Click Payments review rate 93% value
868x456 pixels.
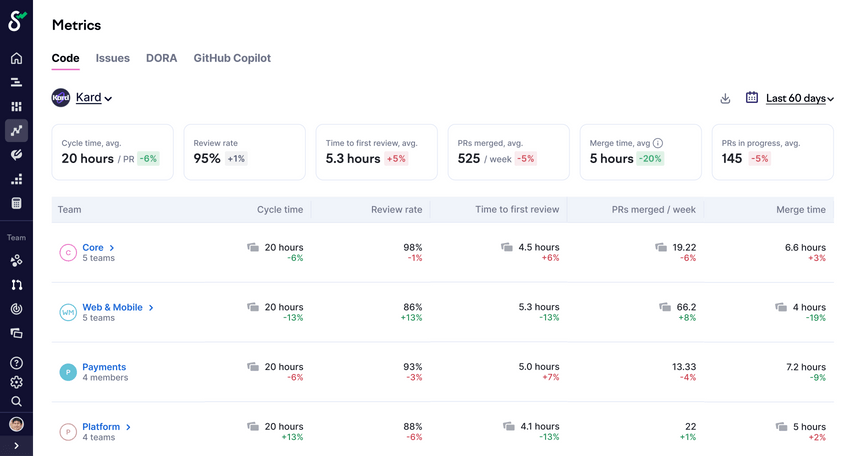(x=412, y=367)
